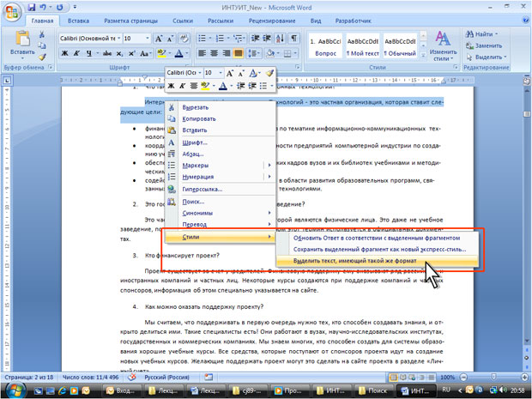Click highlight color in mini toolbar
532x399 pixels.
[204, 86]
